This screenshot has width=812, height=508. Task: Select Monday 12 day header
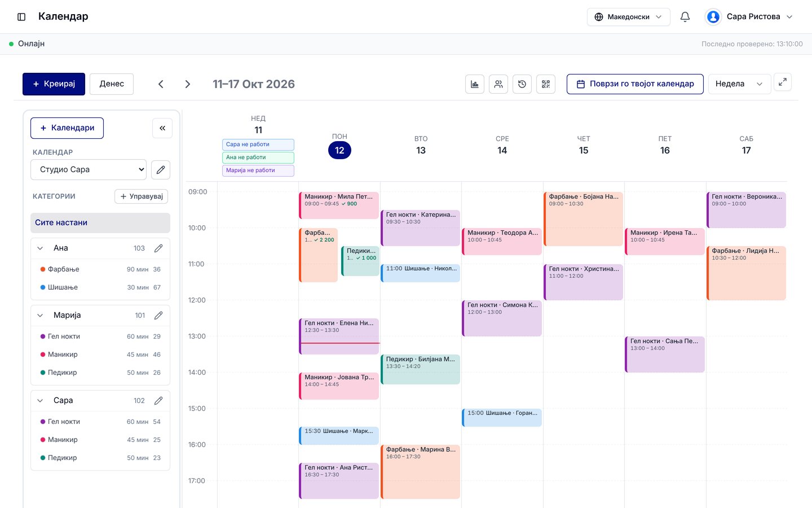pyautogui.click(x=339, y=150)
